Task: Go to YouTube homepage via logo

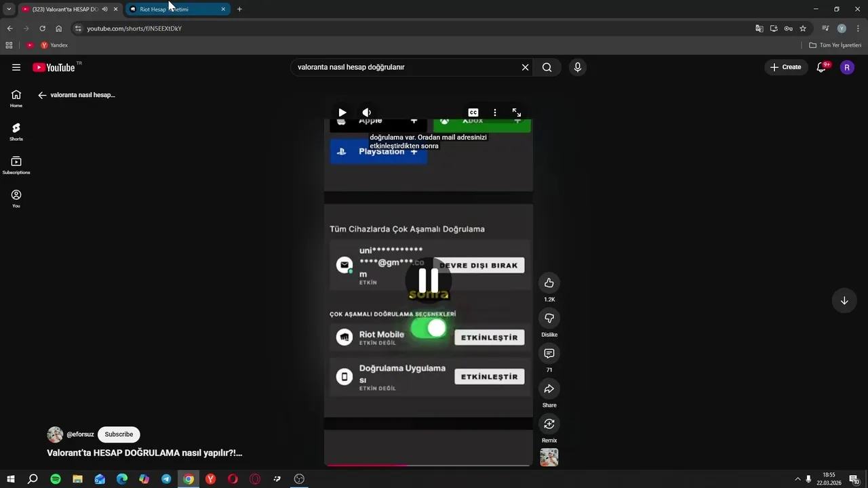Action: coord(54,67)
